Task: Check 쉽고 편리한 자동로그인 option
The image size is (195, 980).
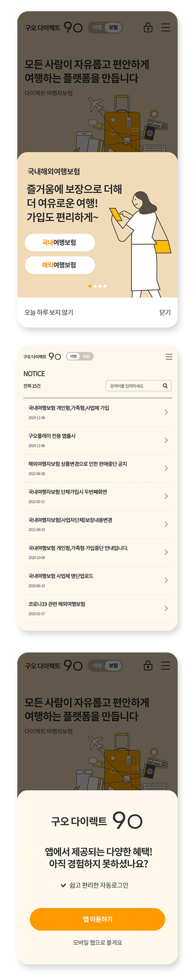Action: pos(94,885)
